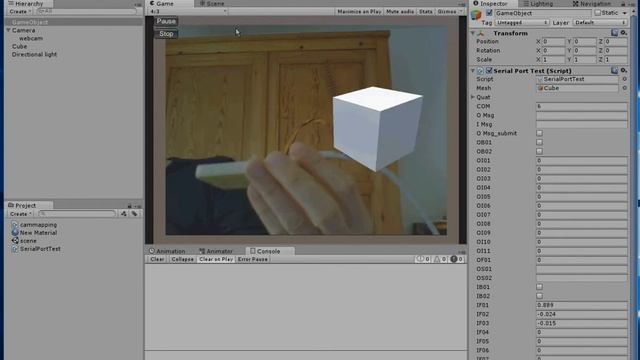Select Cube object in Hierarchy

point(19,47)
